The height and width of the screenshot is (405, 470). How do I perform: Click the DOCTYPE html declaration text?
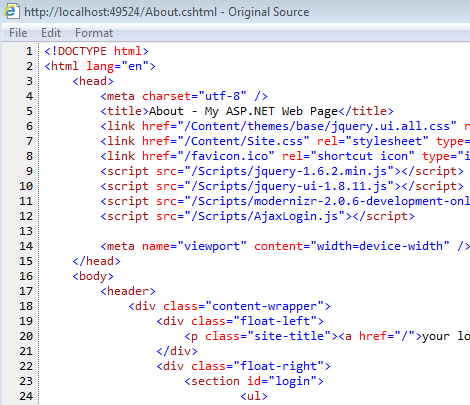[96, 51]
